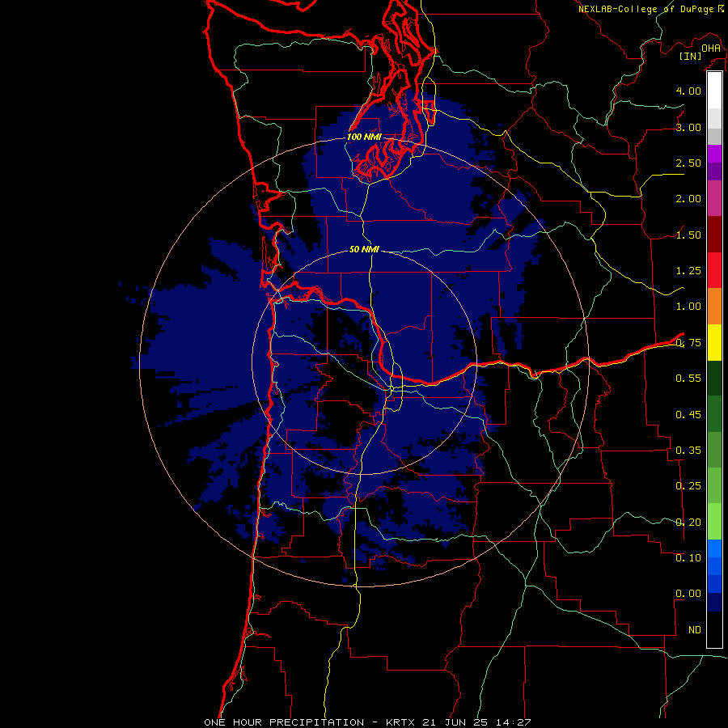This screenshot has width=728, height=728.
Task: Click the dark red 1.50 legend swatch
Action: click(714, 235)
